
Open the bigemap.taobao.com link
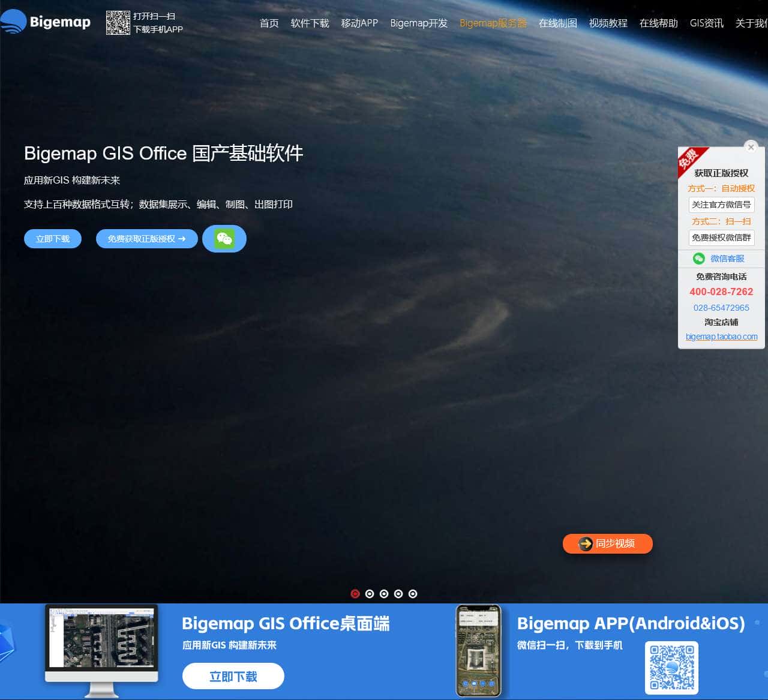(x=721, y=337)
